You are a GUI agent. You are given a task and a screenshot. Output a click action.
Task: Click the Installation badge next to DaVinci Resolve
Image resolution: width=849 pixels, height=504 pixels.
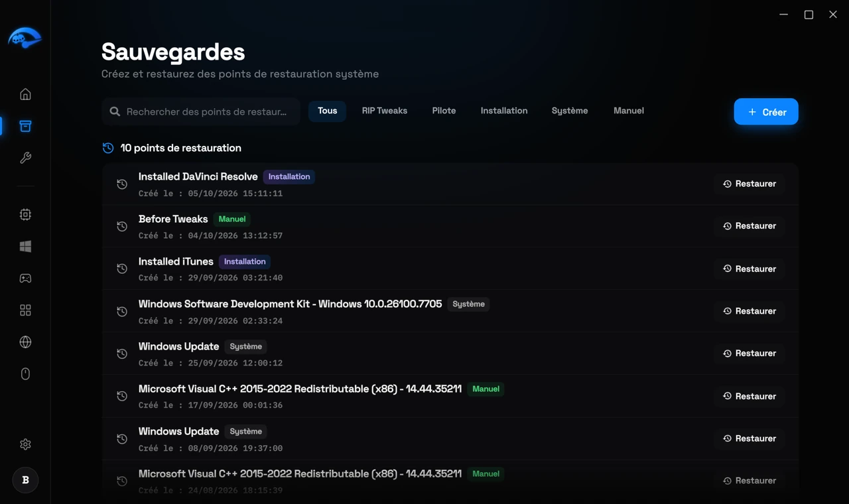coord(289,176)
